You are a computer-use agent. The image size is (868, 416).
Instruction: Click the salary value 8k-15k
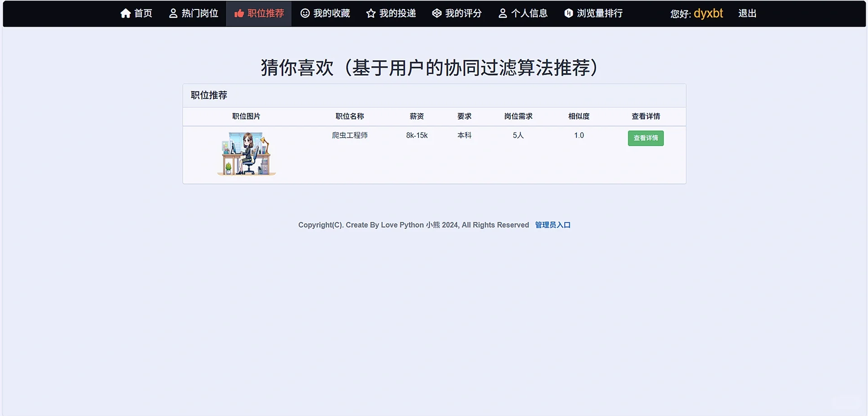click(417, 135)
